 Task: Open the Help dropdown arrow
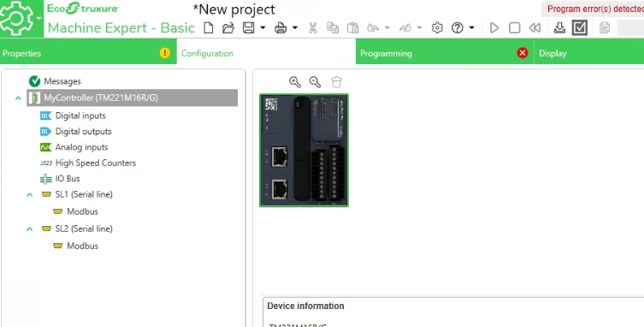click(471, 28)
